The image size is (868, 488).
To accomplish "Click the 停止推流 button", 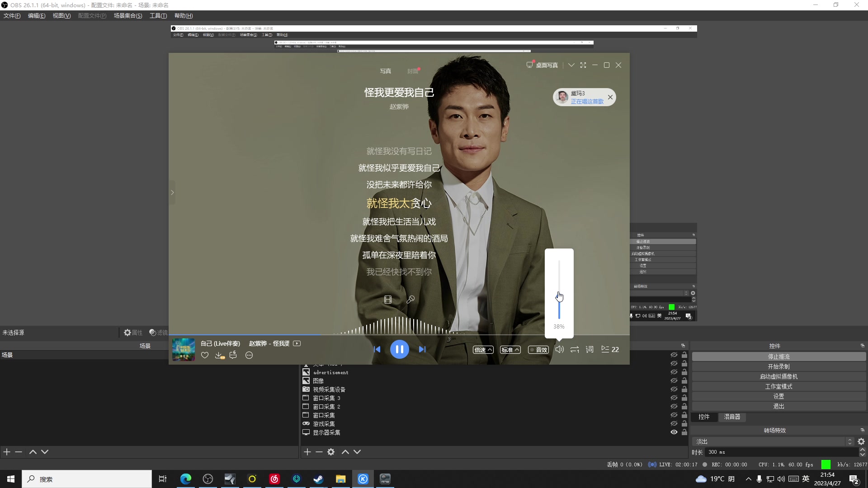I will (778, 357).
